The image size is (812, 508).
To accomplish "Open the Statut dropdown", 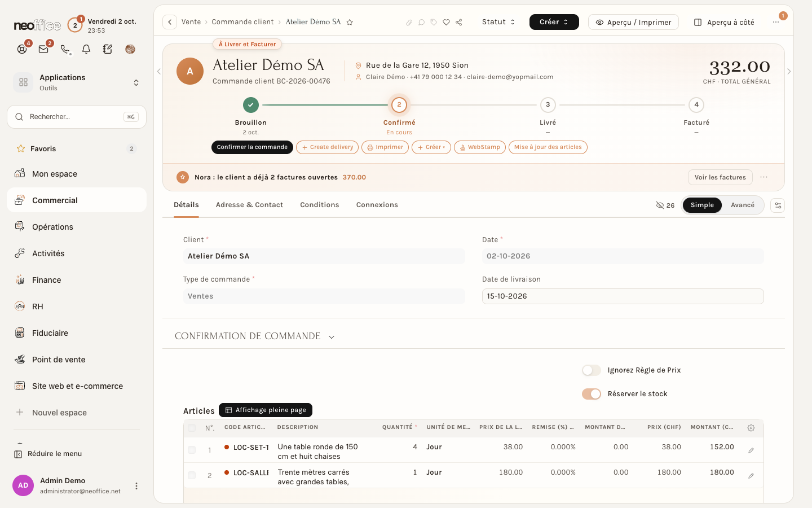I will coord(498,22).
